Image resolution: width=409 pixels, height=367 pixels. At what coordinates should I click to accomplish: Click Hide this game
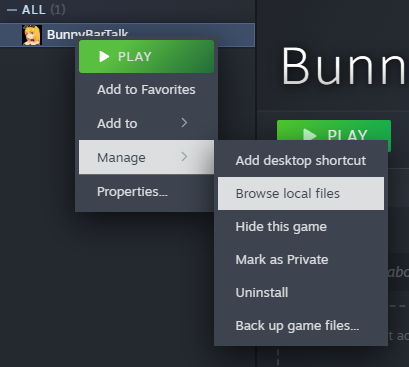click(301, 227)
